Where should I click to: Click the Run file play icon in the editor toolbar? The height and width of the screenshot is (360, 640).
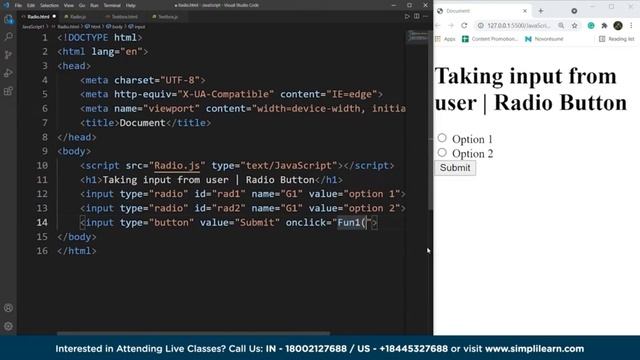coord(407,17)
